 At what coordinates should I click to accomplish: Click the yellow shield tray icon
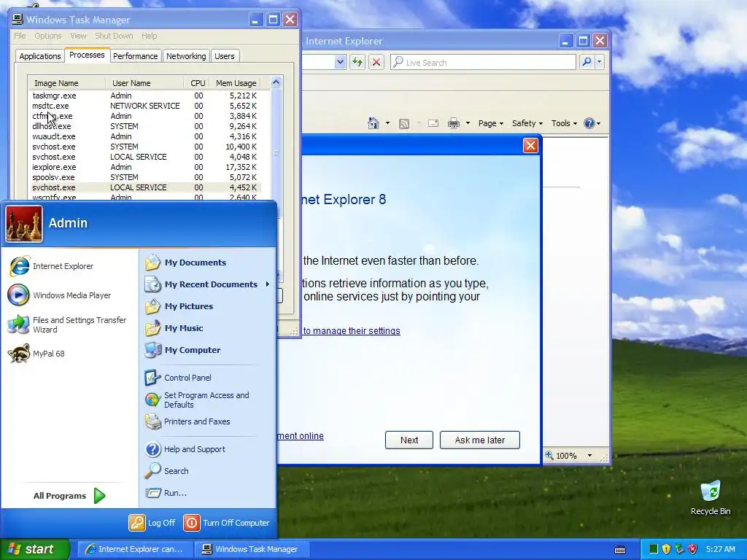[x=667, y=549]
